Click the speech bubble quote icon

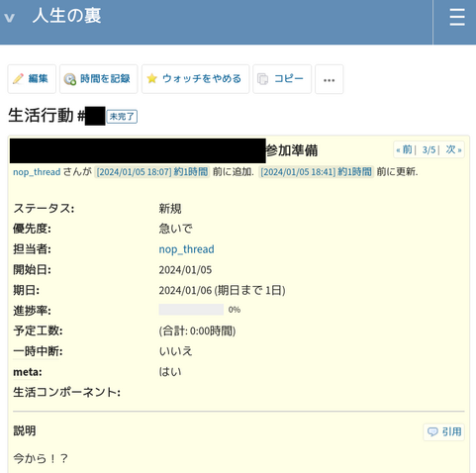tap(432, 431)
